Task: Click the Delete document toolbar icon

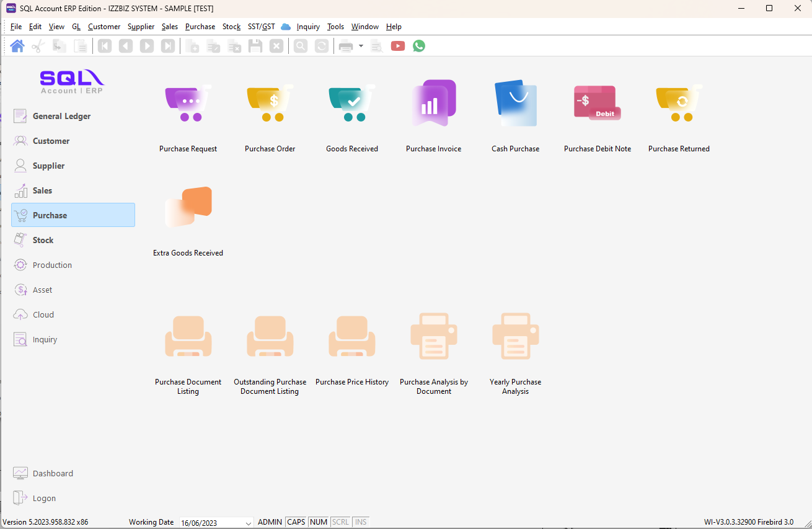Action: tap(234, 46)
